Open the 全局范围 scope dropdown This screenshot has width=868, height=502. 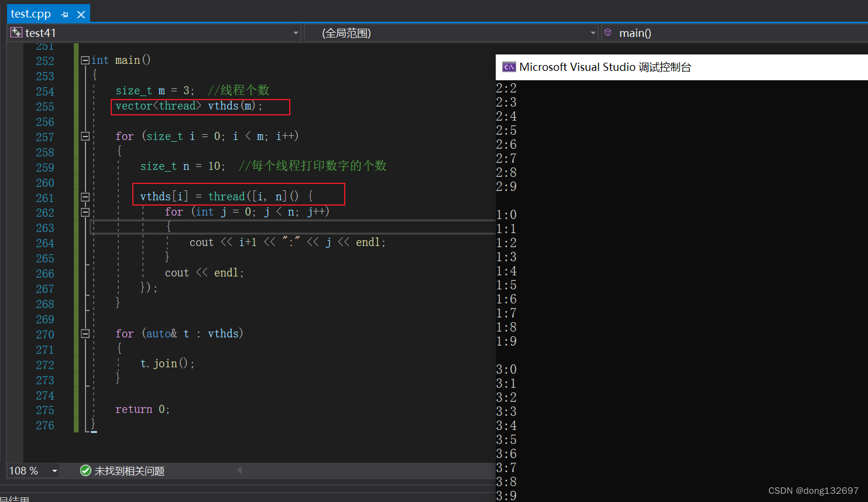click(x=593, y=33)
